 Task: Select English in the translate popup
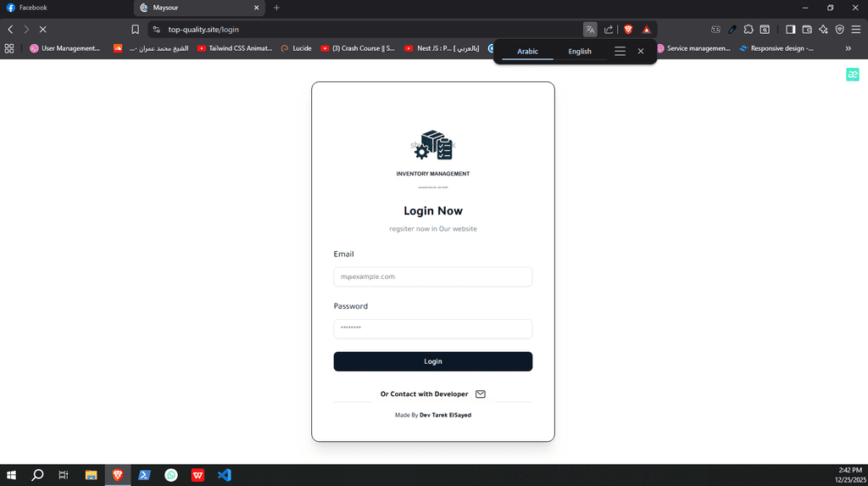[x=580, y=51]
